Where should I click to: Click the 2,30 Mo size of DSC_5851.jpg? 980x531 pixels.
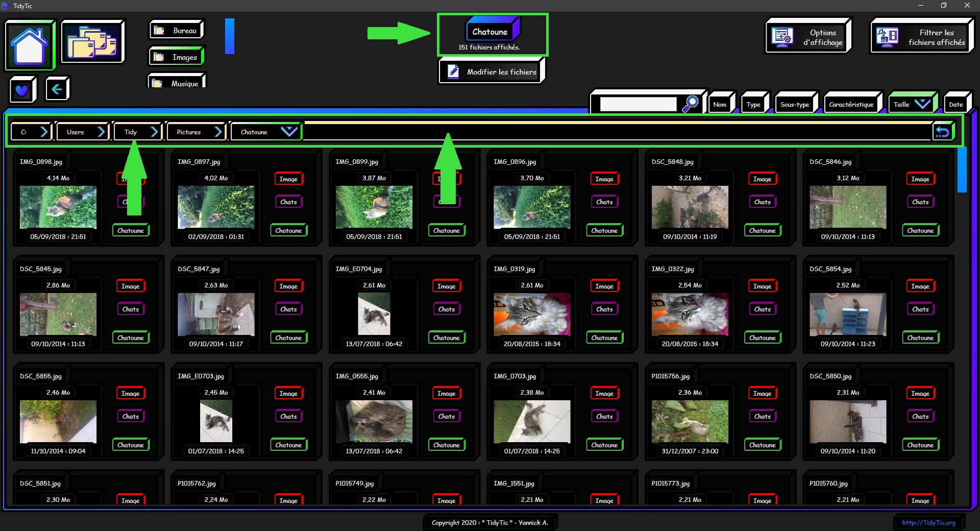[58, 499]
